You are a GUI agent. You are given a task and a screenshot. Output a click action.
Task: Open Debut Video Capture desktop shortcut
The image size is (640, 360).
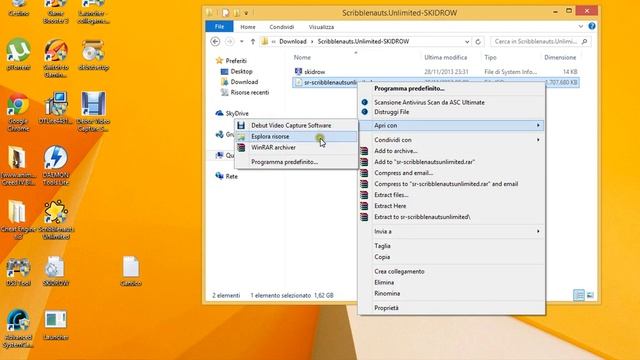(93, 112)
